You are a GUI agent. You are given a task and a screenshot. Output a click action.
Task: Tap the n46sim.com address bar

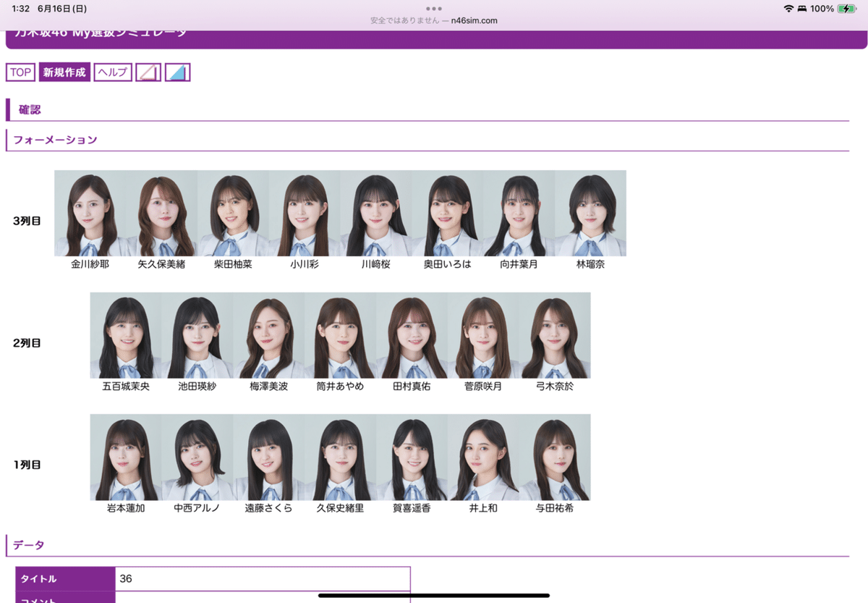pos(434,20)
